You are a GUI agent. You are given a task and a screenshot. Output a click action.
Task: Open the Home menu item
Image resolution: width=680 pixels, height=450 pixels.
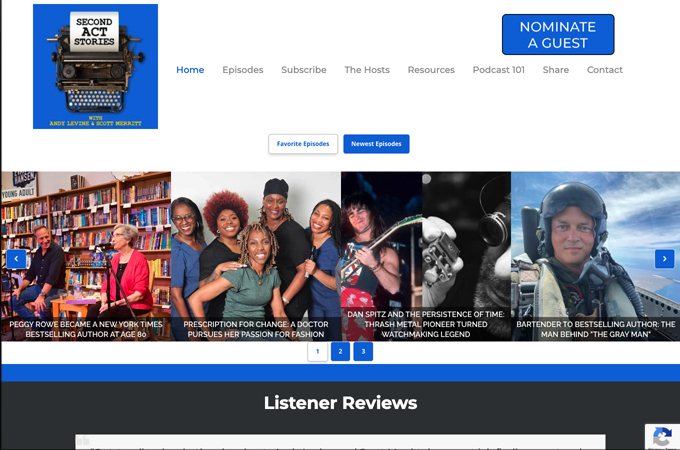[190, 70]
